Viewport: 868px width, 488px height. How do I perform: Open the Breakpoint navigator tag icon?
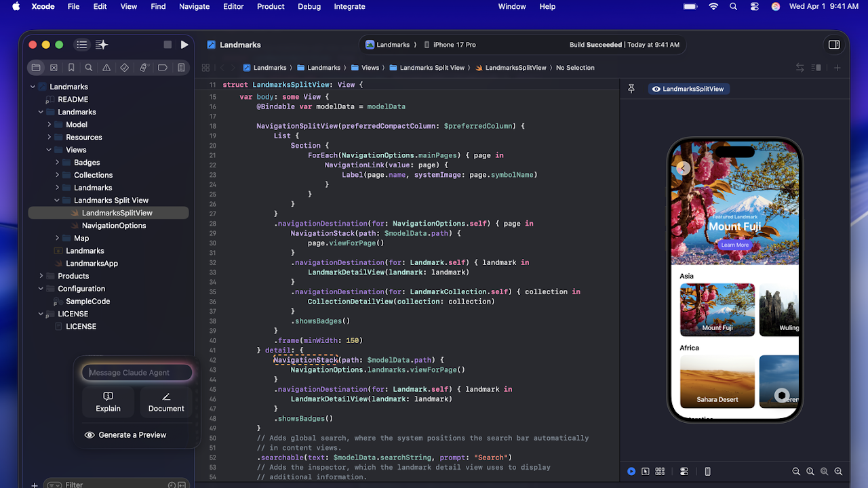(162, 68)
